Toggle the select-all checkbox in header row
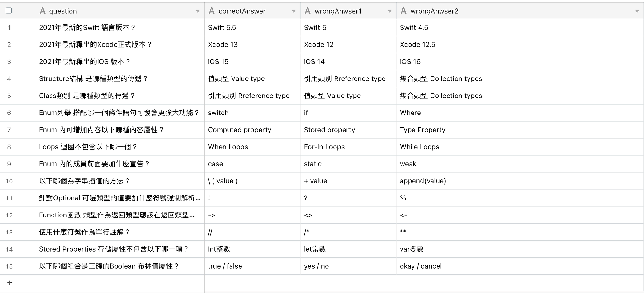The height and width of the screenshot is (293, 644). 9,11
